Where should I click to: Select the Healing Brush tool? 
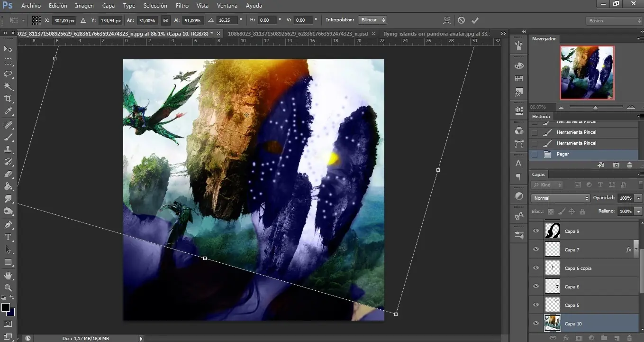pos(8,125)
